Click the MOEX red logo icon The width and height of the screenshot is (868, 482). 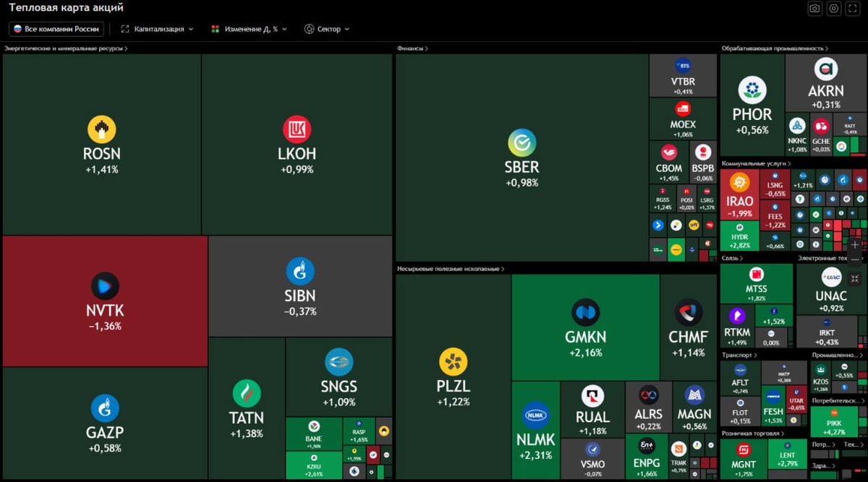pyautogui.click(x=683, y=109)
